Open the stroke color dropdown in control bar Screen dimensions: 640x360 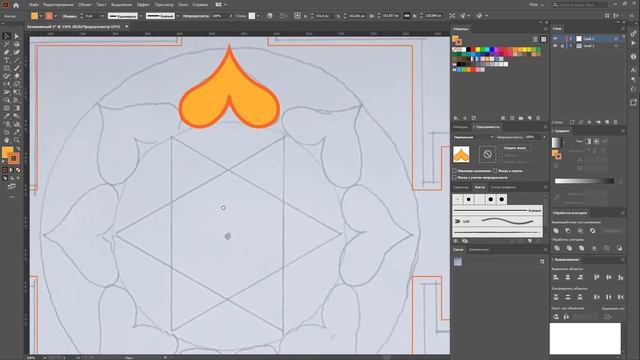(x=56, y=16)
